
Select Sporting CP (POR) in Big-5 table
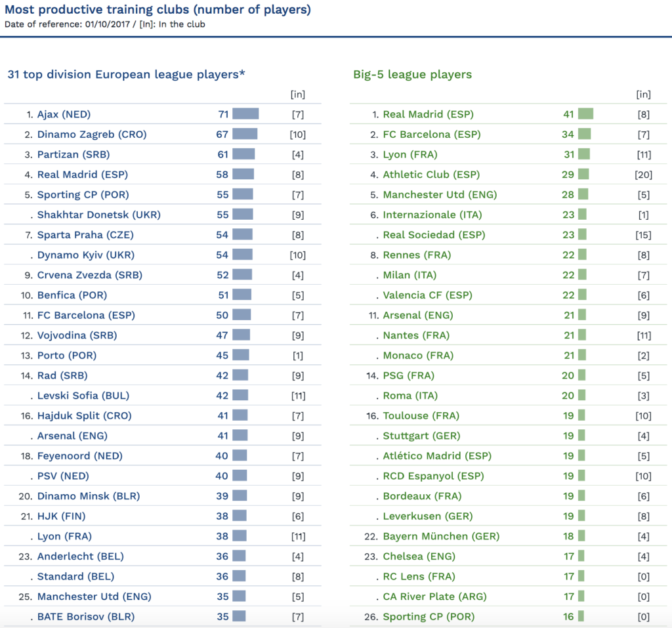pyautogui.click(x=429, y=617)
